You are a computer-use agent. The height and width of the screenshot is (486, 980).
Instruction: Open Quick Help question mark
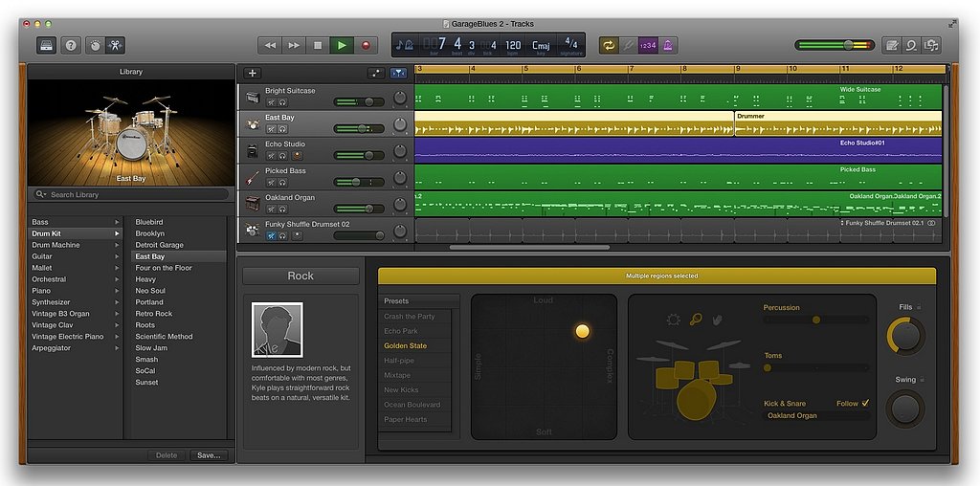pos(71,46)
